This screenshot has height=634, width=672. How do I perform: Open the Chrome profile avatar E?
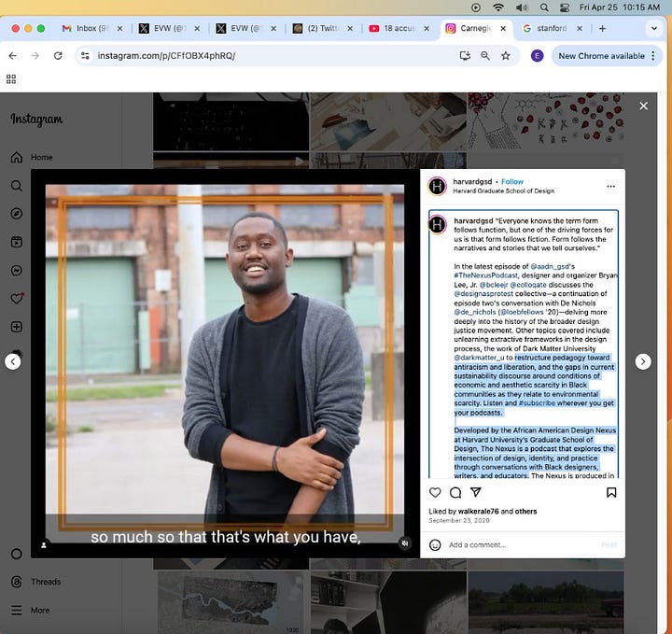[x=537, y=56]
